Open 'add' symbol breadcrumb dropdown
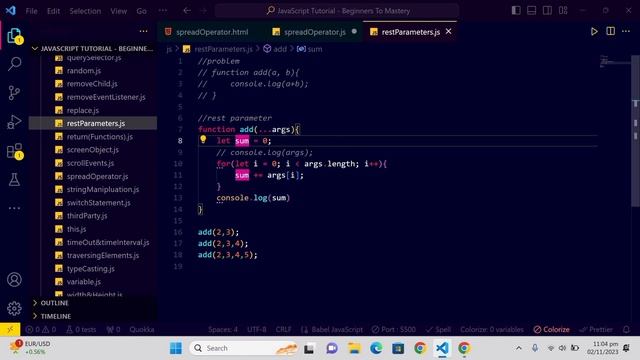The height and width of the screenshot is (360, 640). tap(275, 49)
